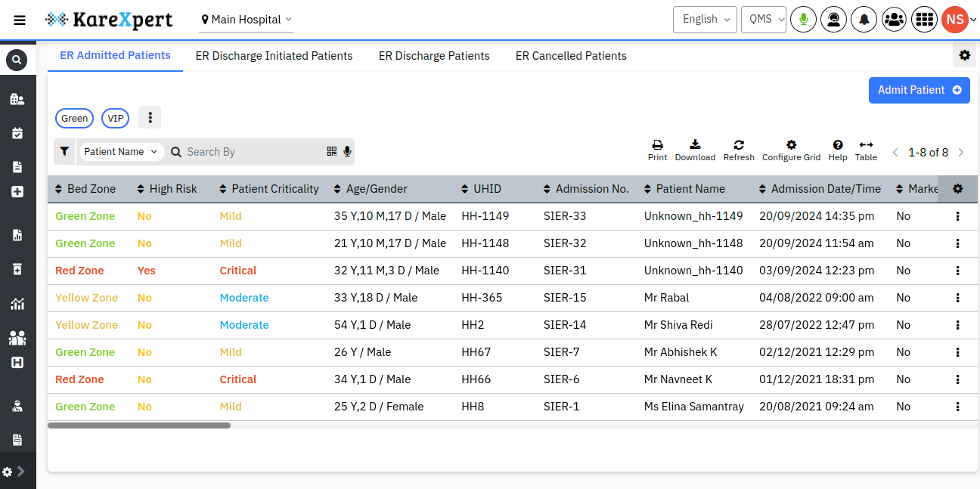Click the customer support agent icon
Viewport: 980px width, 489px height.
[x=833, y=19]
